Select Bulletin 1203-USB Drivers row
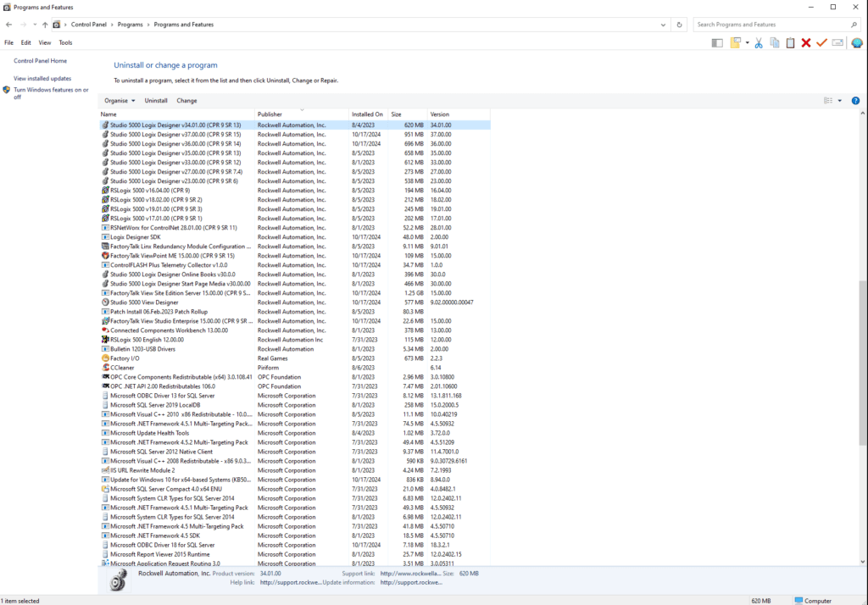 (x=294, y=349)
